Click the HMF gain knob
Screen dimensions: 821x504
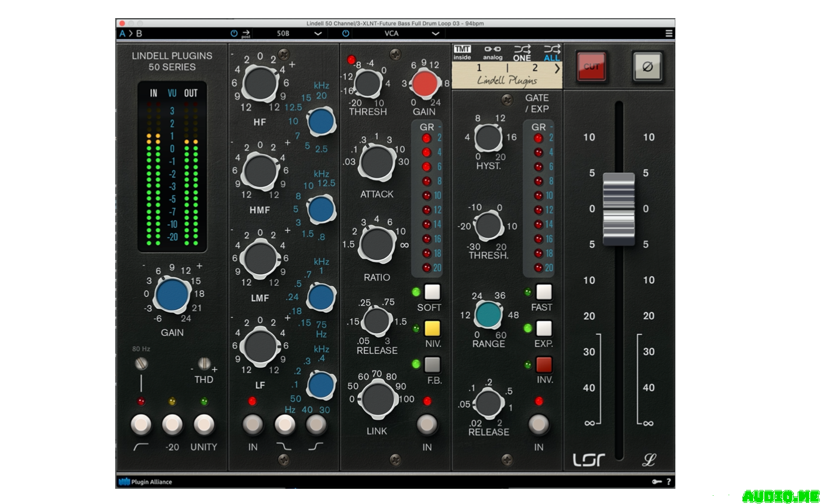coord(260,170)
